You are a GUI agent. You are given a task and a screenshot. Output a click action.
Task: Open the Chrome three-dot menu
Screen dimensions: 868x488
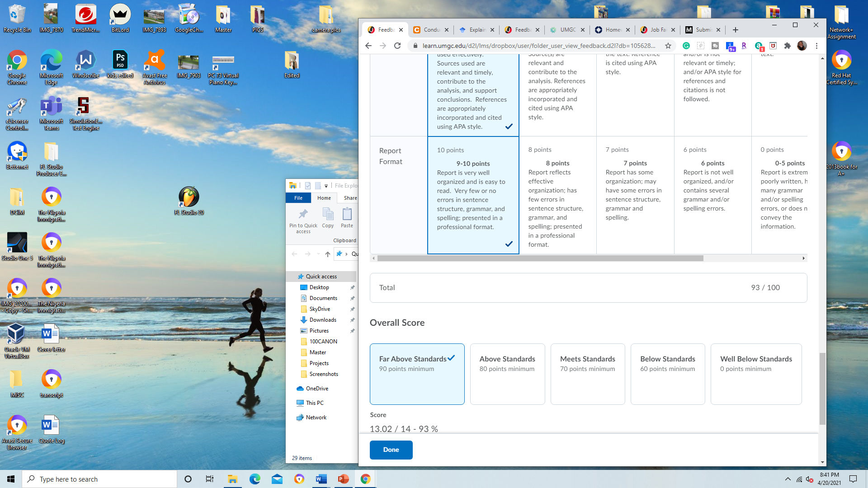816,46
